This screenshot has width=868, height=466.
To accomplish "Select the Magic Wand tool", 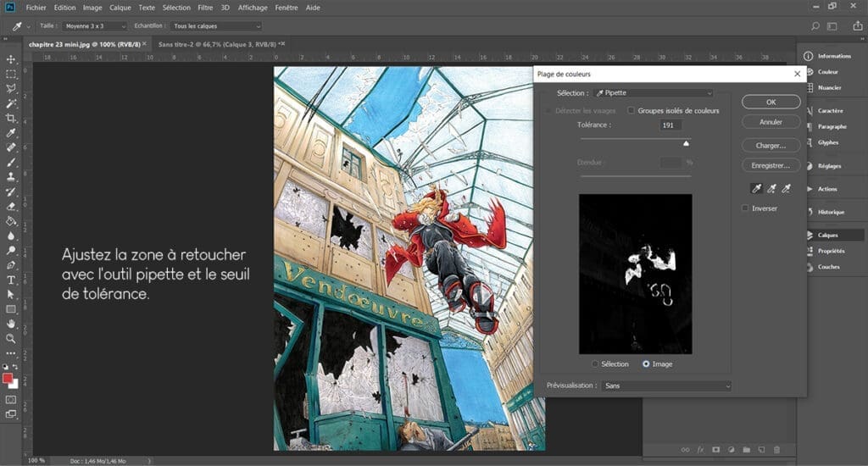I will (10, 103).
